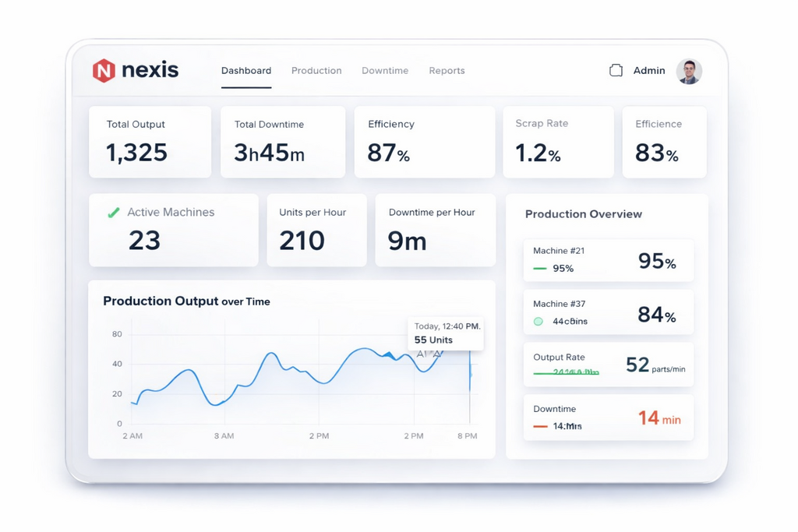This screenshot has width=798, height=532.
Task: Open the Units per Hour card
Action: tap(316, 231)
